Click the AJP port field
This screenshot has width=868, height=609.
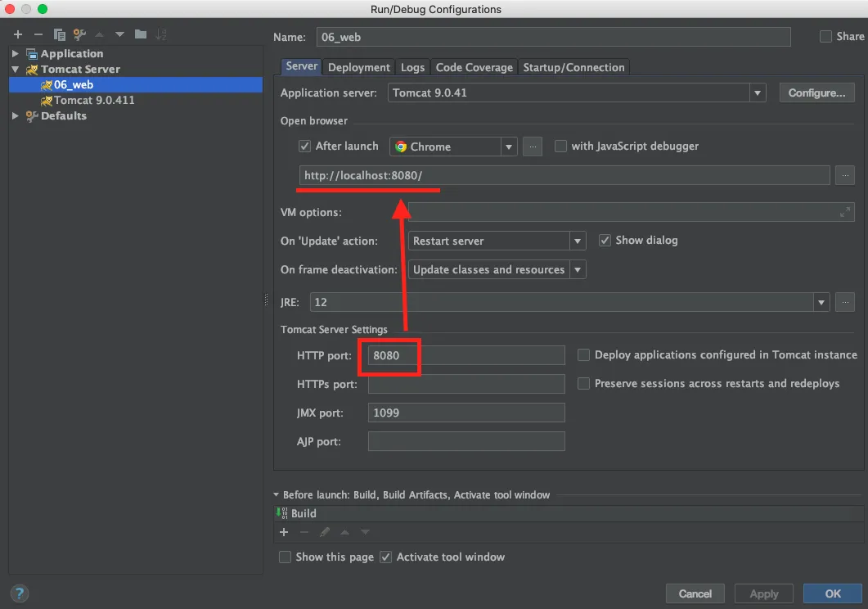coord(466,441)
